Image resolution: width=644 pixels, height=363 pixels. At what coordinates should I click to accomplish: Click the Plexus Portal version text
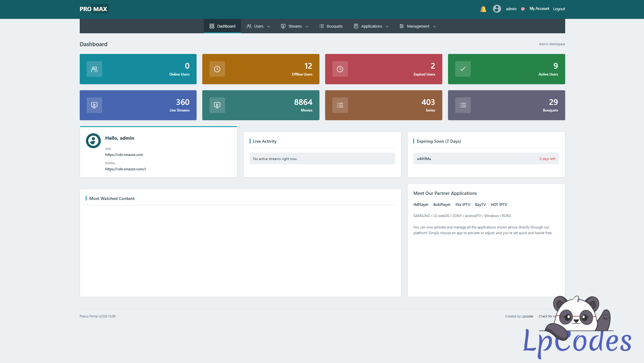[97, 316]
